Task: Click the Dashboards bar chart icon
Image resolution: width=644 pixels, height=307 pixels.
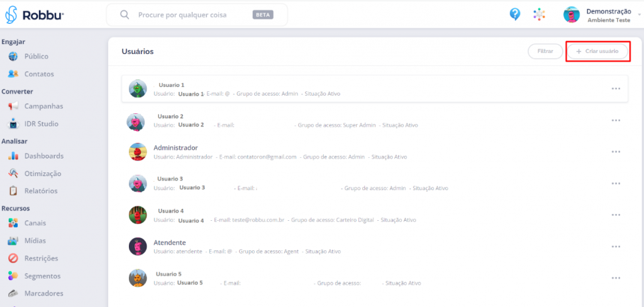Action: (13, 156)
